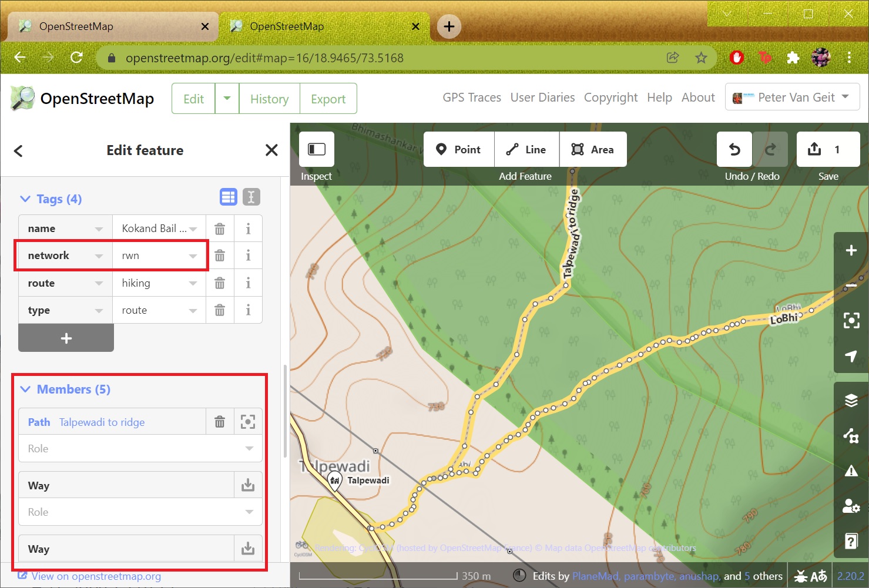Open the Edit dropdown arrow

(x=227, y=99)
